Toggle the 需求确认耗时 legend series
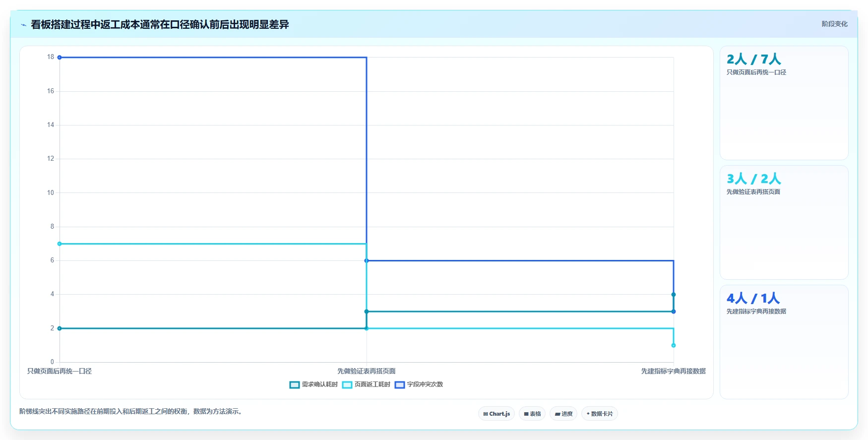Screen dimensions: 868x440 tap(313, 384)
